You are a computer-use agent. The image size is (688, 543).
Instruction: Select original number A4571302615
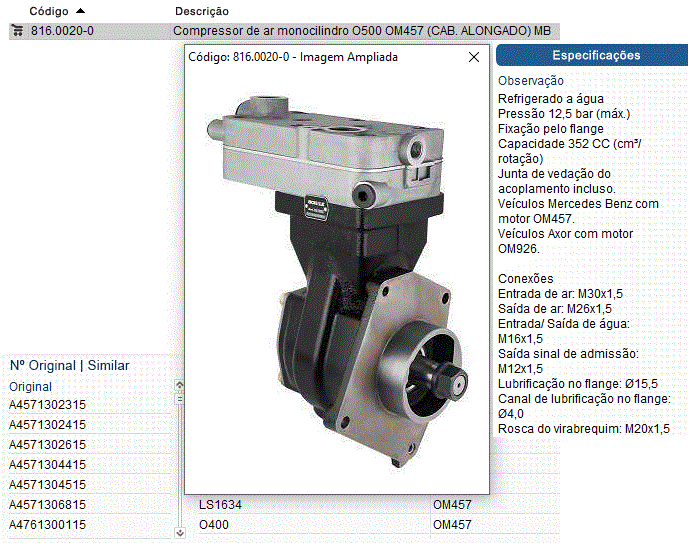click(48, 445)
